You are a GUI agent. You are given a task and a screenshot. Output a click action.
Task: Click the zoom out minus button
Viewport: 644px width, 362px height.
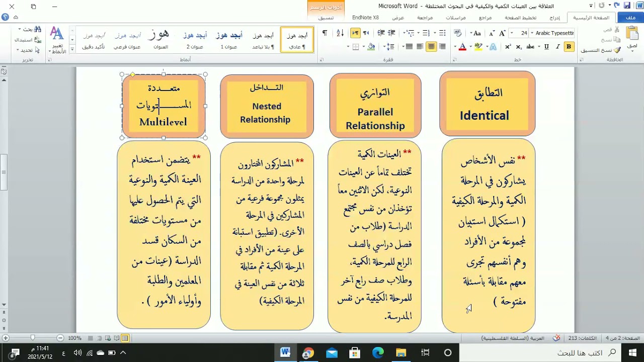pos(60,338)
